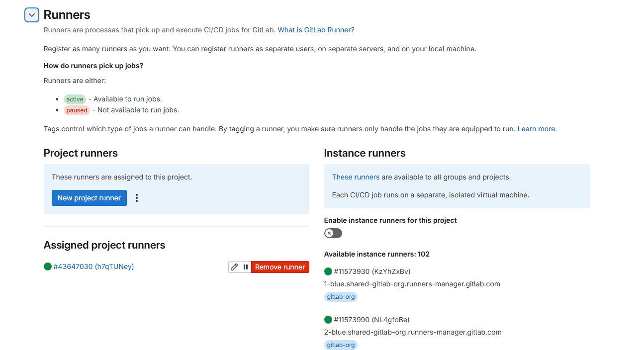Open runner #43647030 (h7qTUNey) link
The image size is (644, 350).
click(93, 266)
